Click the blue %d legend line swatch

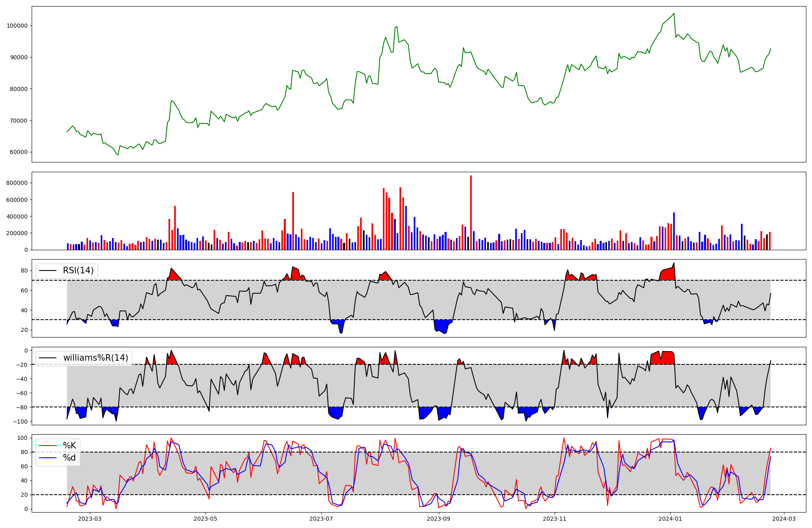coord(48,458)
